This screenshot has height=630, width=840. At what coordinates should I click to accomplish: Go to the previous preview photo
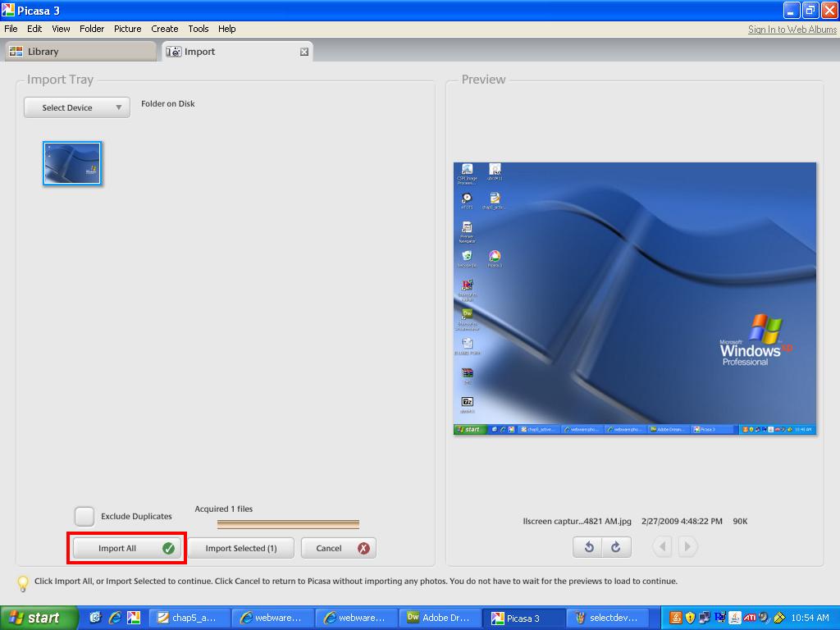pyautogui.click(x=663, y=546)
